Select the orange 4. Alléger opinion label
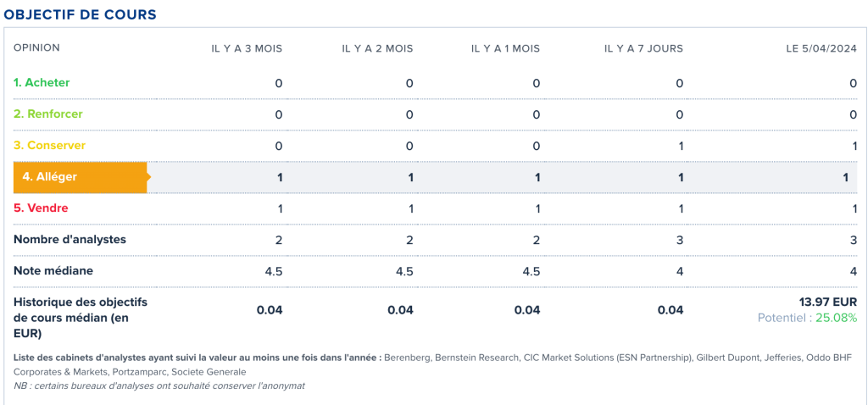 click(x=81, y=177)
